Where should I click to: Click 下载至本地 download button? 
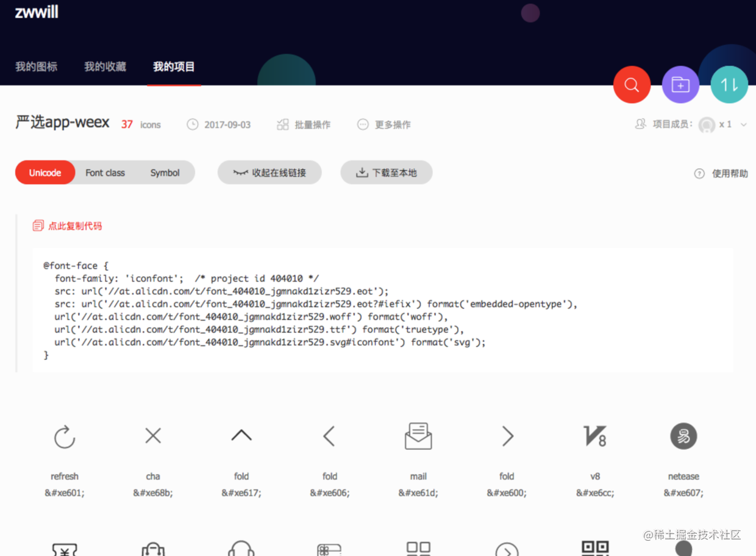tap(387, 173)
